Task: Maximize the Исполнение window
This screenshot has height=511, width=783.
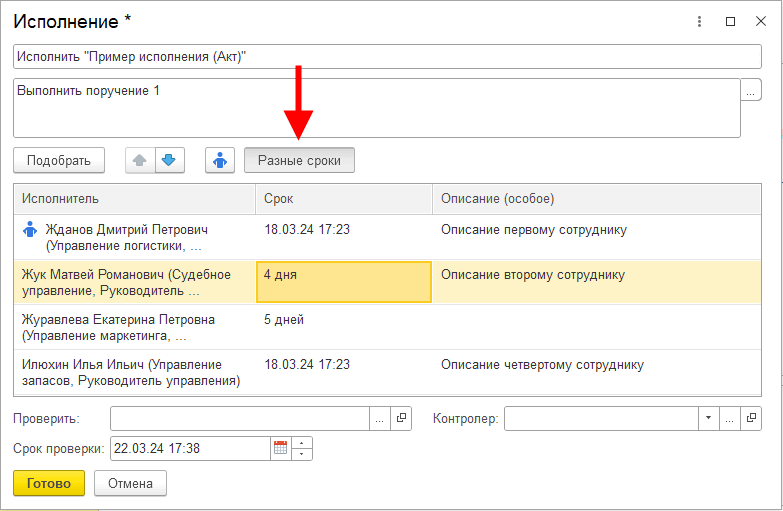Action: (x=730, y=21)
